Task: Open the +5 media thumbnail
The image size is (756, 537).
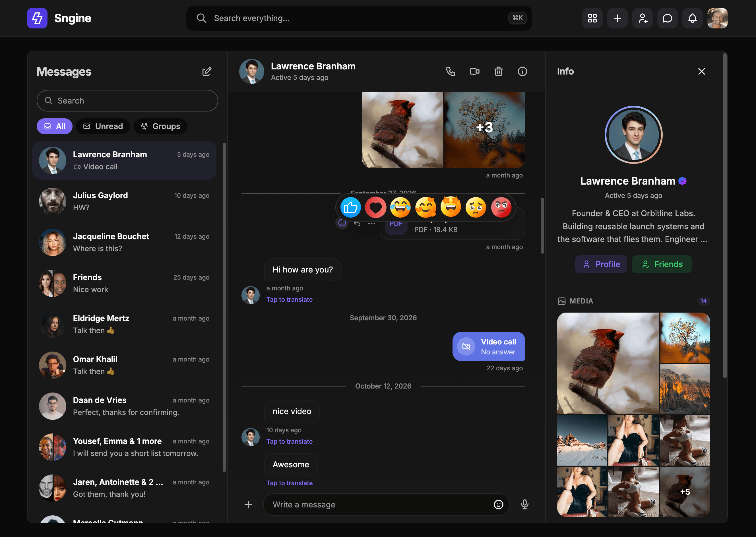Action: pyautogui.click(x=685, y=492)
